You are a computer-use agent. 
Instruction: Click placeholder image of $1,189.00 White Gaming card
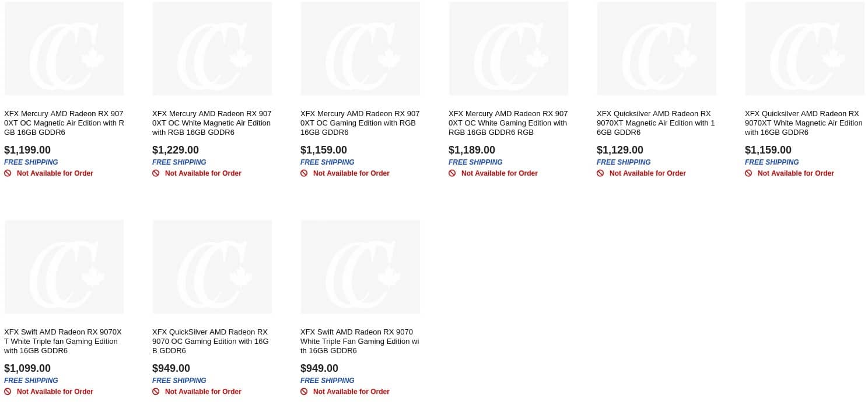(509, 48)
